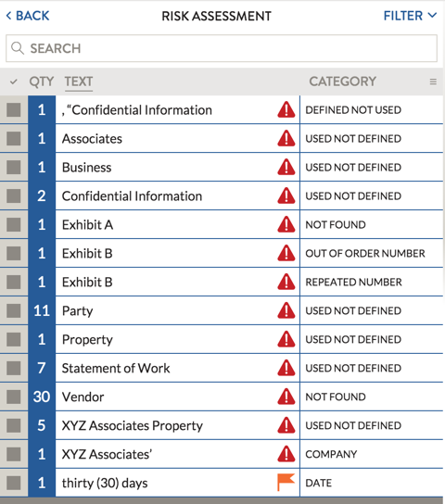This screenshot has width=445, height=504.
Task: Sort by the CATEGORY column header
Action: pyautogui.click(x=342, y=82)
